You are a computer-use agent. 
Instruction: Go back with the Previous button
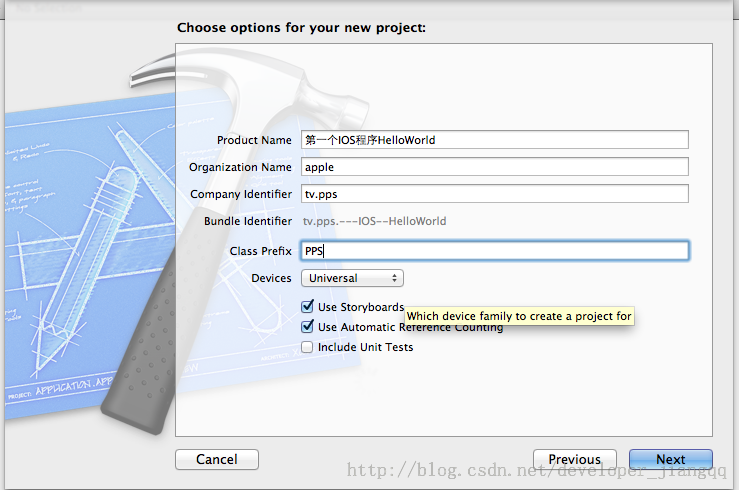point(574,460)
